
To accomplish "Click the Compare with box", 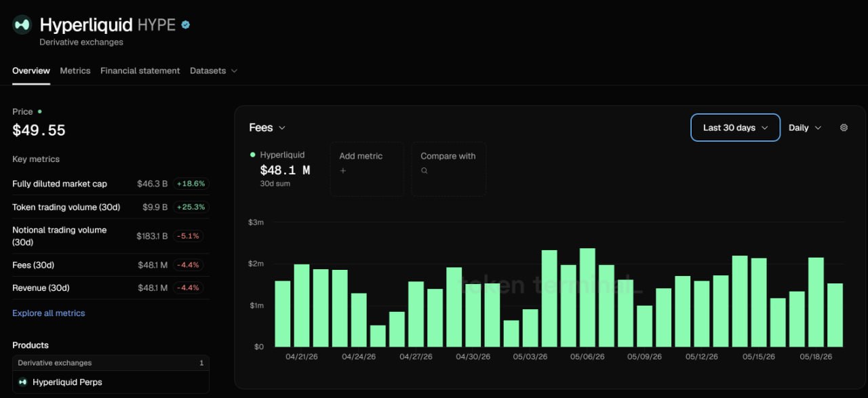I will click(x=448, y=169).
